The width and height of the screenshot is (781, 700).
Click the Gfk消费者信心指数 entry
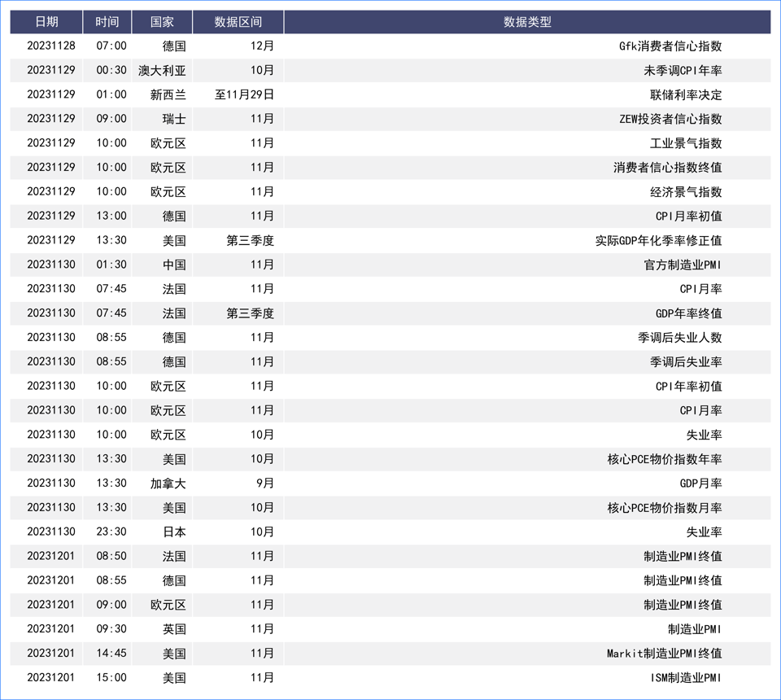coord(670,46)
